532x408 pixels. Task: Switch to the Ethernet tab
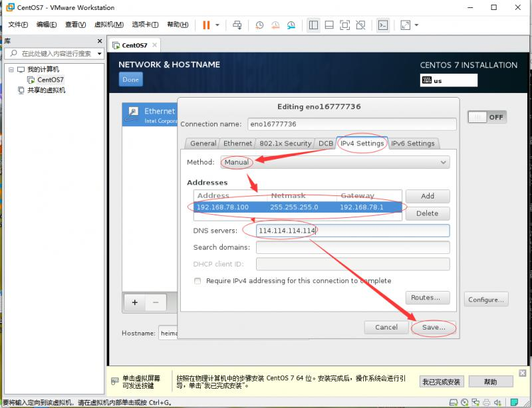237,144
